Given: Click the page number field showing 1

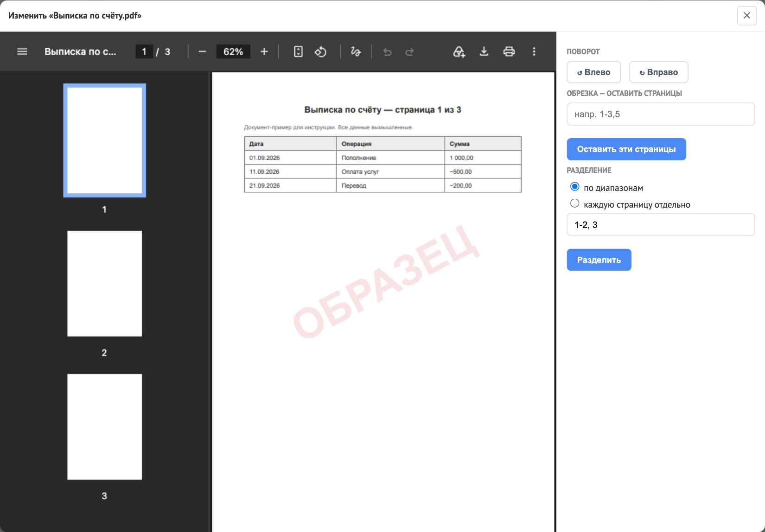Looking at the screenshot, I should tap(144, 51).
